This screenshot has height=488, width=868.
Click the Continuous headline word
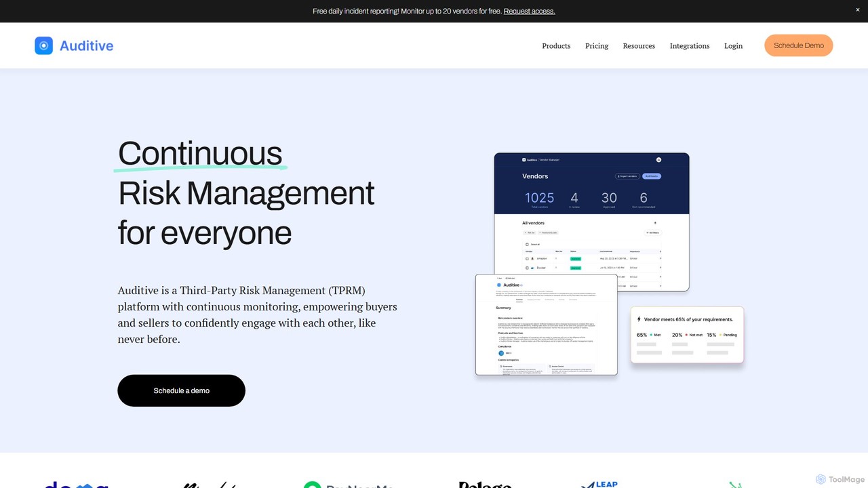coord(200,153)
